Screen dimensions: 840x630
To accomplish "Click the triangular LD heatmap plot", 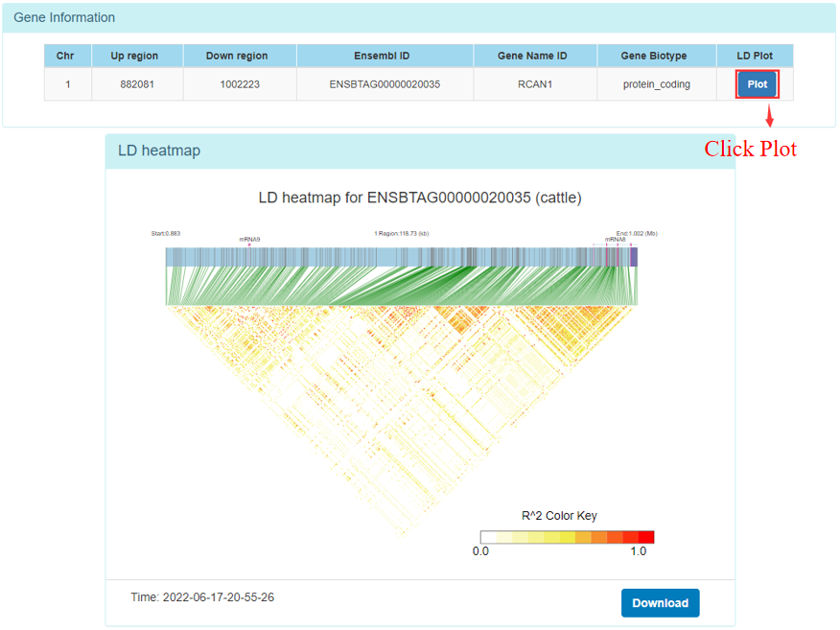I will [x=403, y=384].
